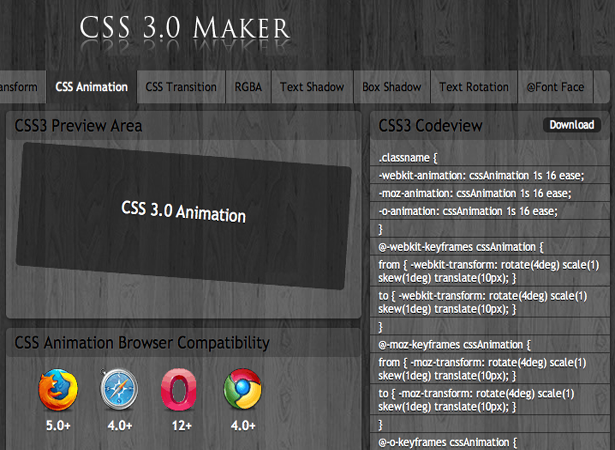Screen dimensions: 615x450
Task: Click the Chrome browser icon
Action: point(242,389)
